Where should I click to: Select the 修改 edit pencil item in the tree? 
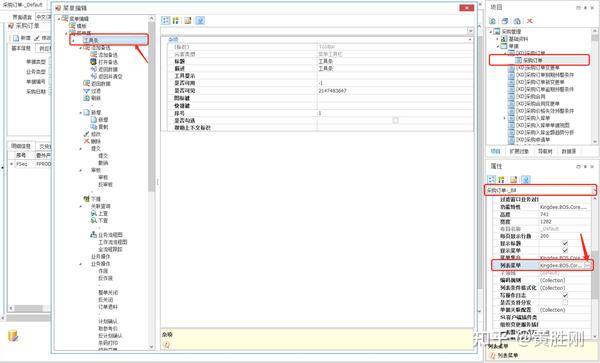tap(92, 134)
